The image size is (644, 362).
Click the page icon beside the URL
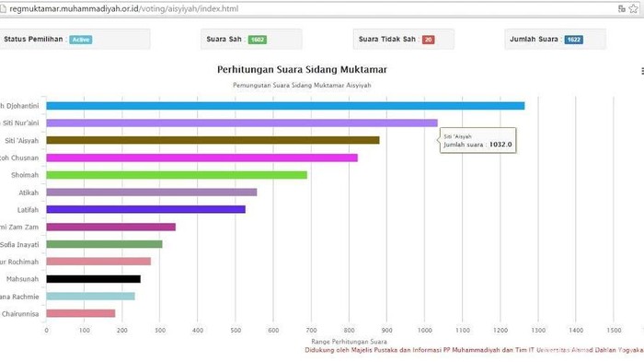[3, 9]
